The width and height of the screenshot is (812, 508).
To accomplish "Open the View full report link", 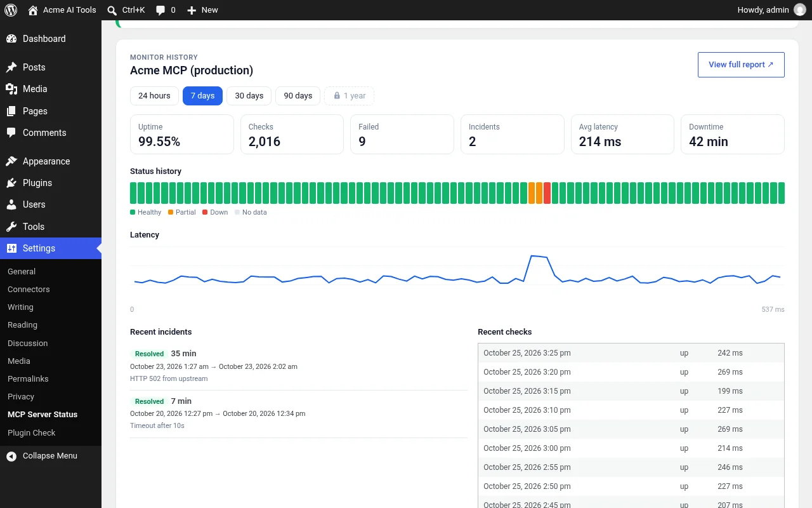I will point(741,65).
